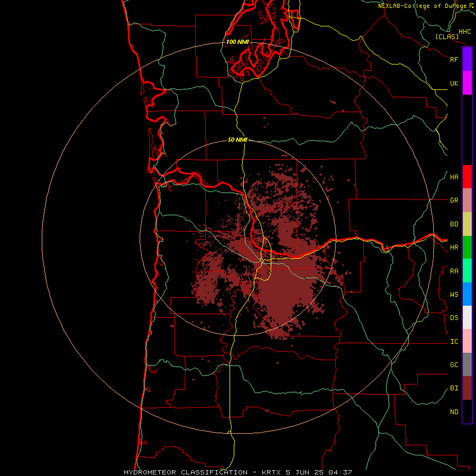Click the 'RF' legend label
Image resolution: width=476 pixels, height=476 pixels.
pyautogui.click(x=454, y=59)
